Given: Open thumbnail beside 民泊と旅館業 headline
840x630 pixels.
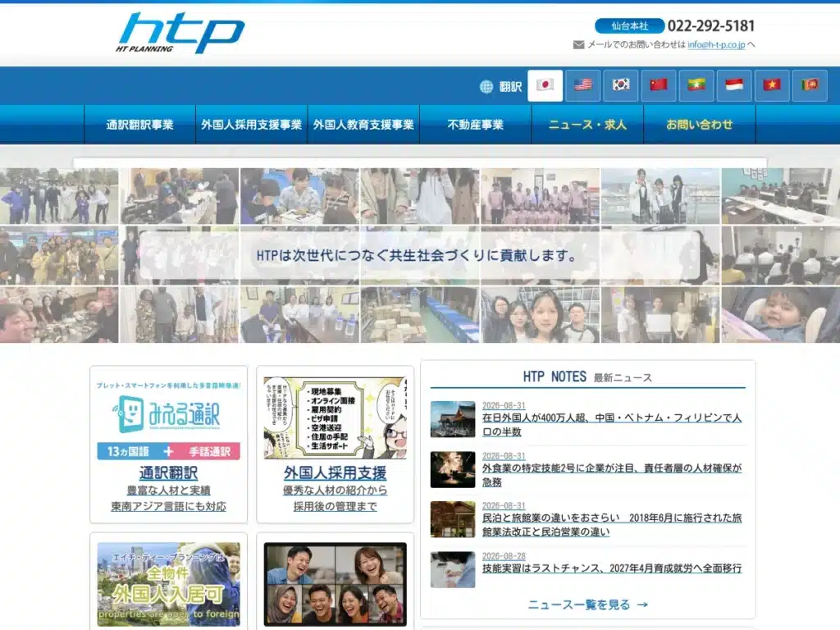Looking at the screenshot, I should [x=453, y=519].
